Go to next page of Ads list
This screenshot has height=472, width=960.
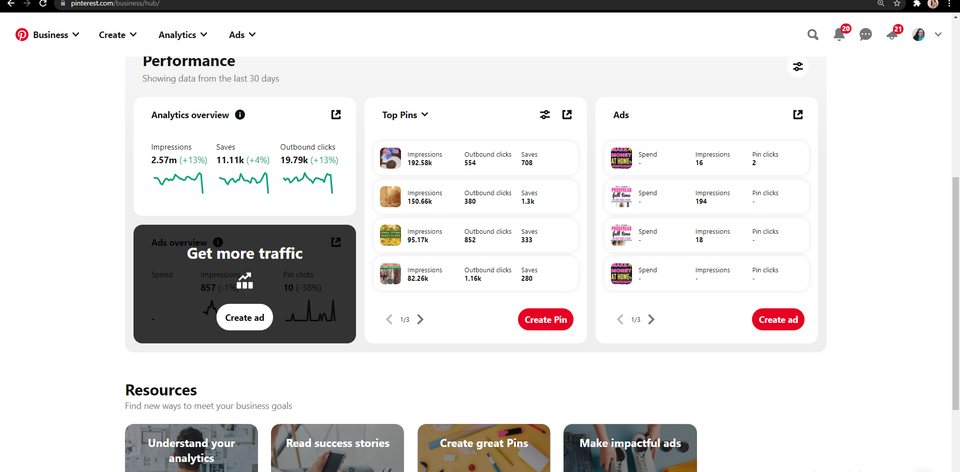click(651, 319)
